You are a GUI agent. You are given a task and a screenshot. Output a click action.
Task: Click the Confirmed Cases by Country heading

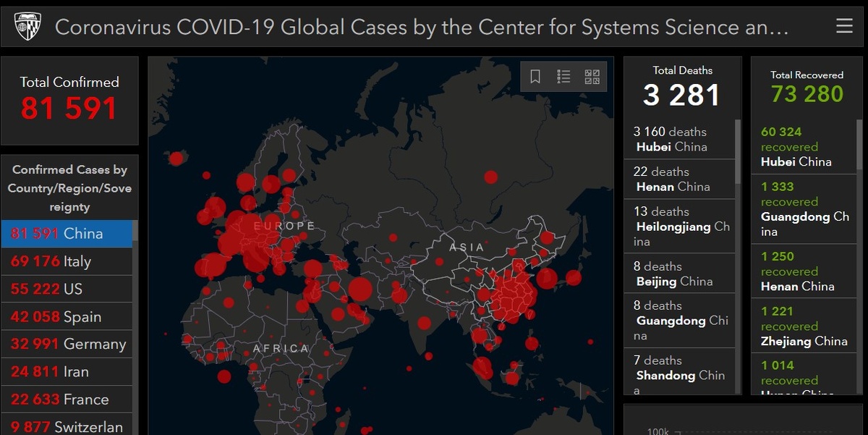point(69,188)
